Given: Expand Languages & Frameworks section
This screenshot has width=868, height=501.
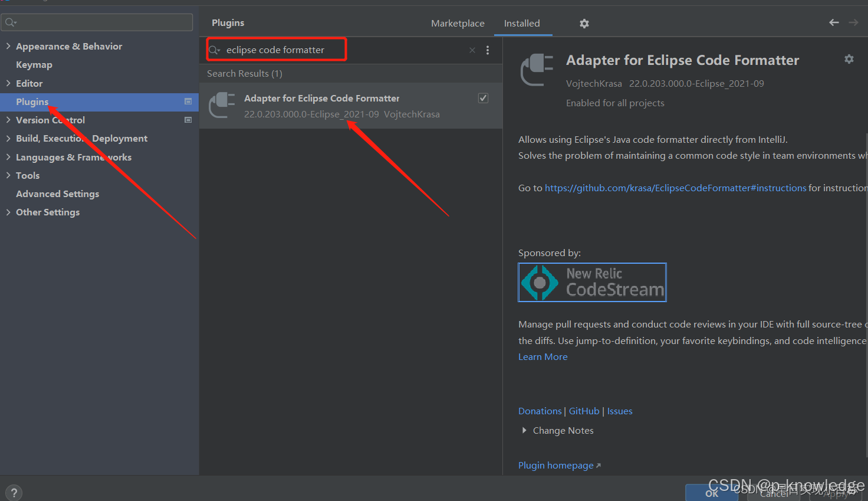Looking at the screenshot, I should click(8, 157).
